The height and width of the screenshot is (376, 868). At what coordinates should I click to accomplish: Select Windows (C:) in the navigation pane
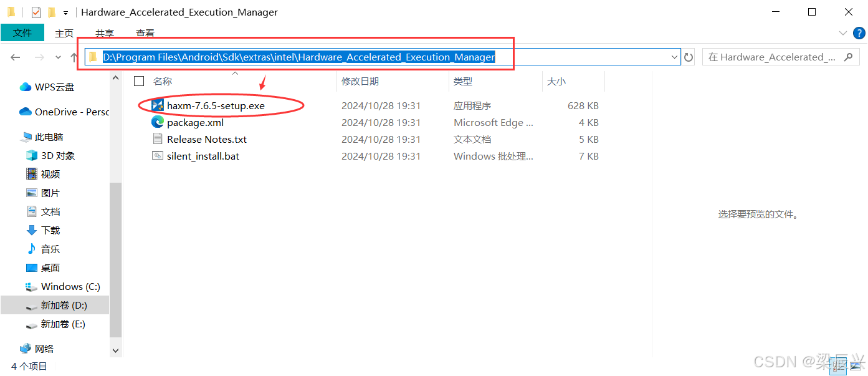(x=70, y=286)
